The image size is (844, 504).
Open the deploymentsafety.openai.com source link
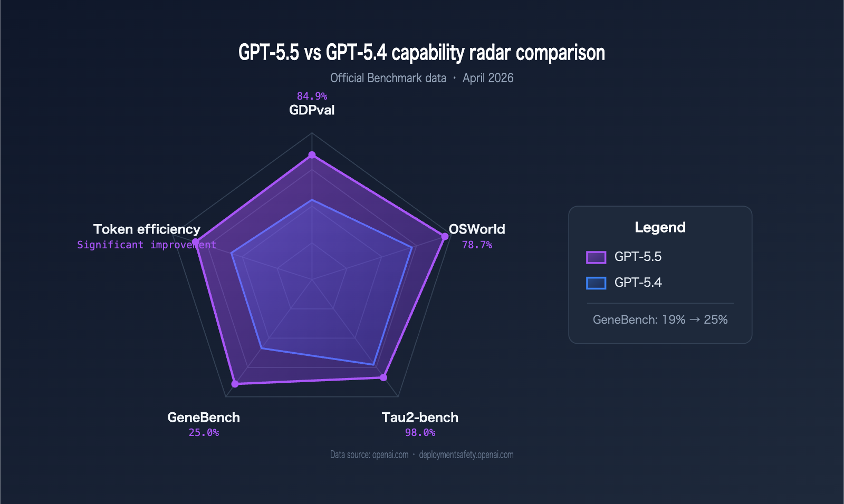[x=466, y=455]
